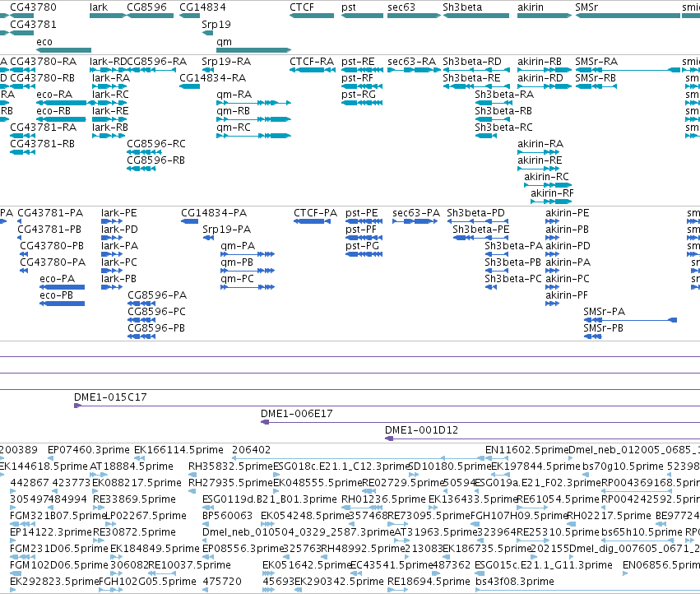Select EST label BP560063
700x594 pixels.
(227, 516)
